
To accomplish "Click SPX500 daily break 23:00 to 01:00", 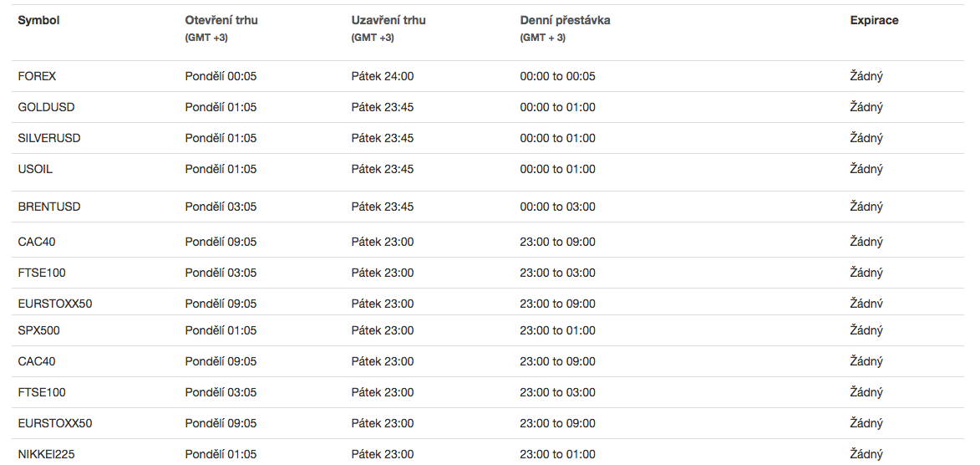I will (x=557, y=330).
